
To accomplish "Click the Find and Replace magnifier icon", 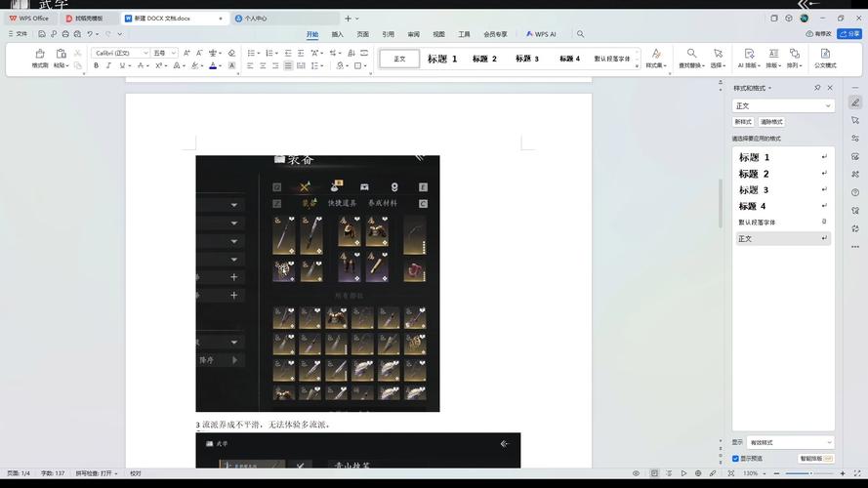I will pyautogui.click(x=691, y=53).
